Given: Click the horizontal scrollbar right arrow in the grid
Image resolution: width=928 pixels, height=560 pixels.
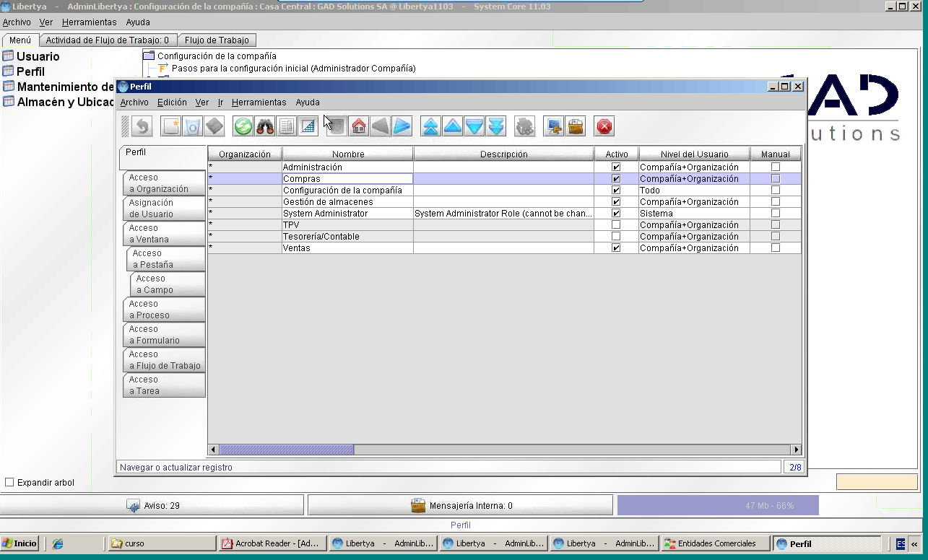Looking at the screenshot, I should tap(797, 450).
